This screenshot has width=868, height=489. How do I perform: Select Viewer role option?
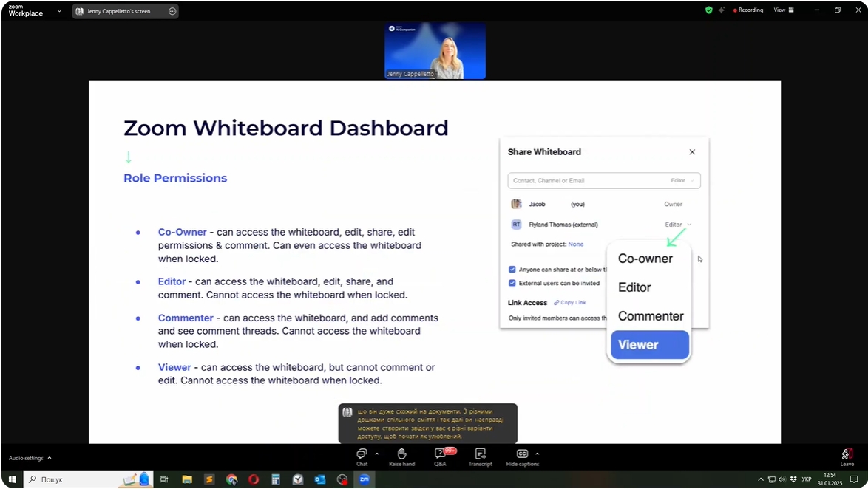point(650,345)
